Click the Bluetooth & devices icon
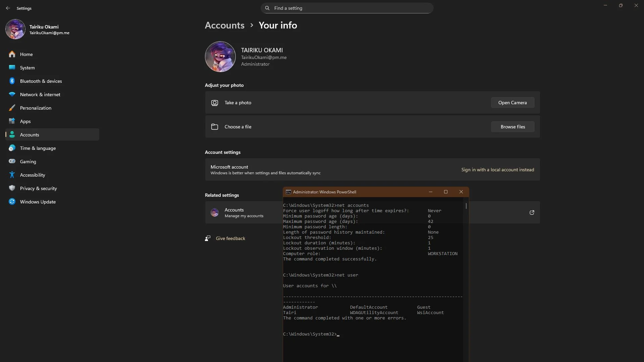644x362 pixels. tap(12, 81)
